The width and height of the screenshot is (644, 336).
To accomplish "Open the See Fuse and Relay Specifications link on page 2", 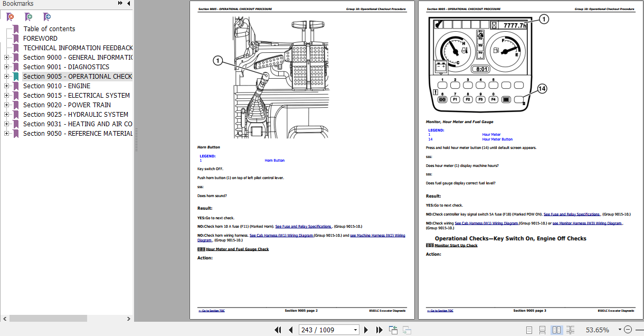I will pos(303,226).
